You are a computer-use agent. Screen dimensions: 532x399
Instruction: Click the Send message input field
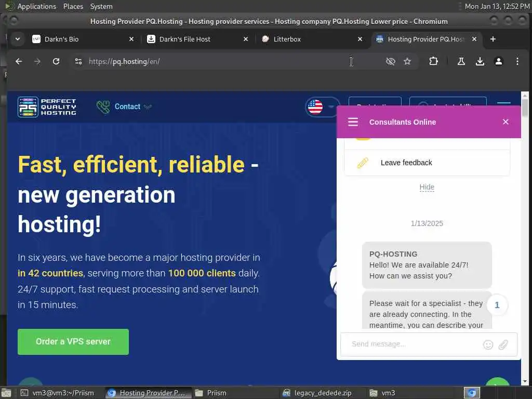(414, 344)
